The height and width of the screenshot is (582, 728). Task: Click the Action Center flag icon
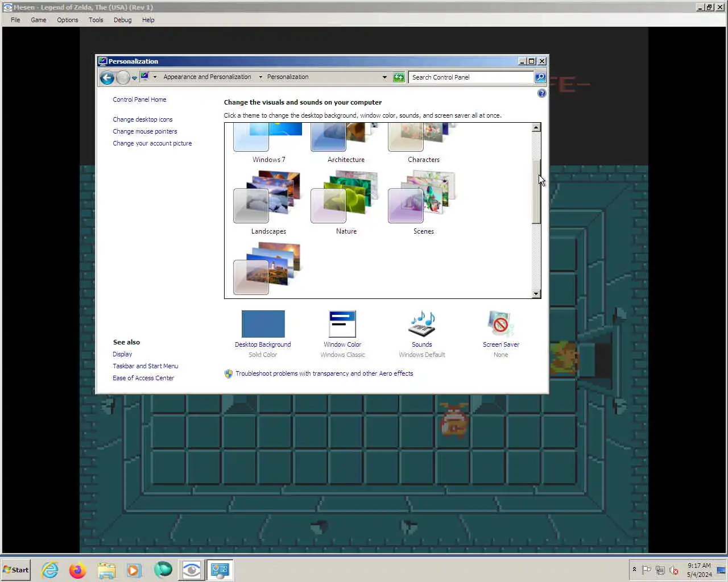pyautogui.click(x=647, y=570)
